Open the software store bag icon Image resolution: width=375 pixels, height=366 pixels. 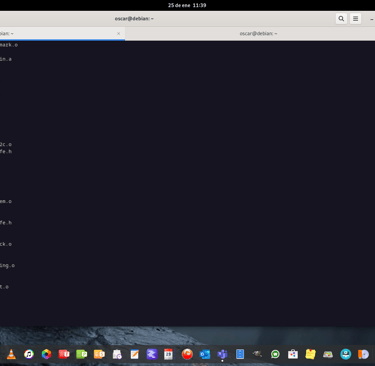pyautogui.click(x=293, y=354)
